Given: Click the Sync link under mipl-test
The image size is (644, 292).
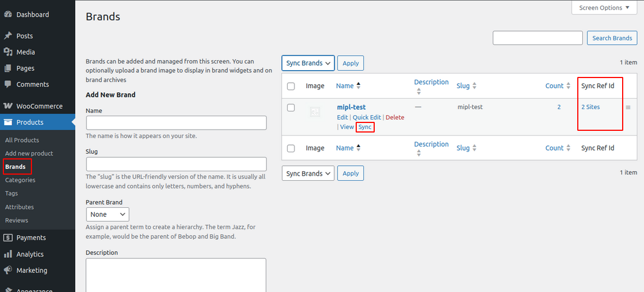Looking at the screenshot, I should coord(365,127).
